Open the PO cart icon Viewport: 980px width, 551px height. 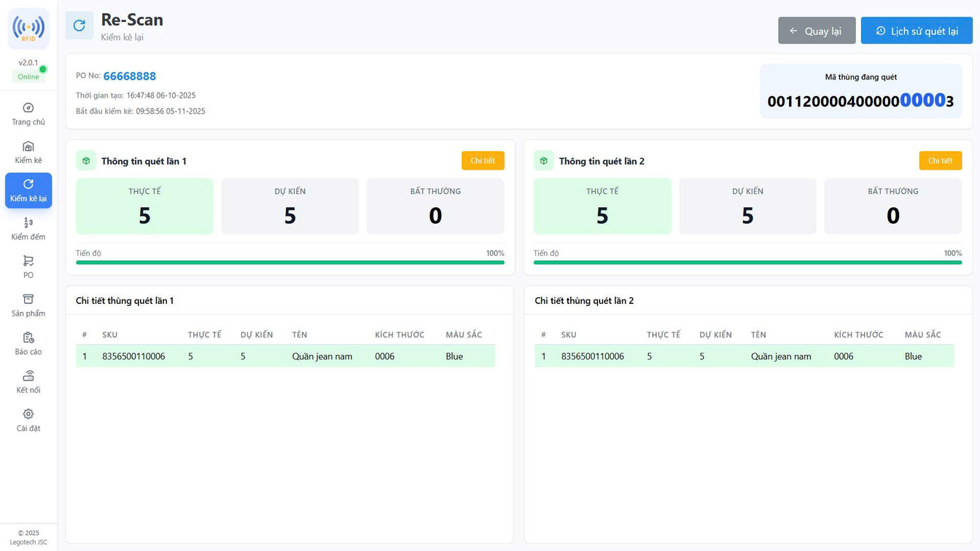(x=28, y=267)
